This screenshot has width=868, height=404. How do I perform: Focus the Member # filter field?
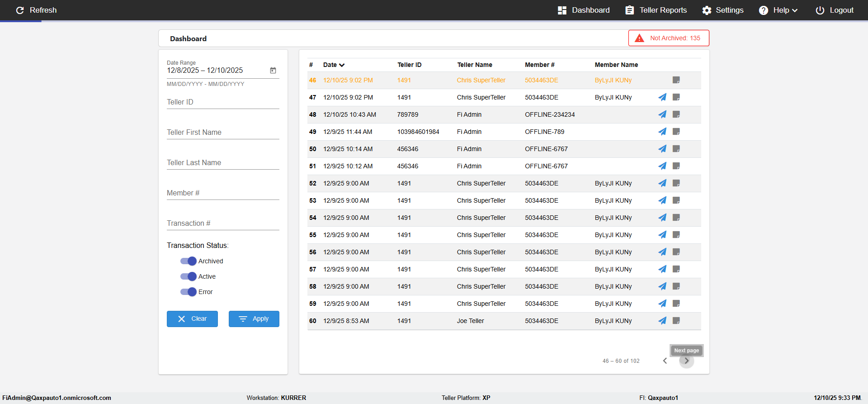click(223, 193)
